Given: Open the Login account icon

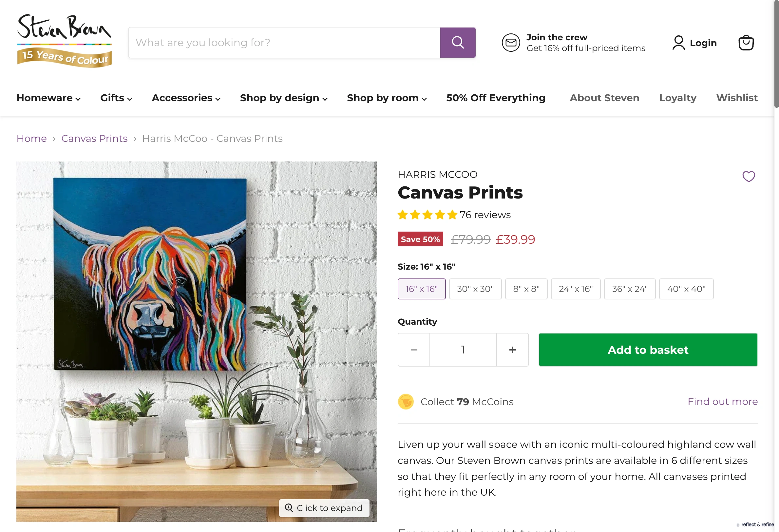Looking at the screenshot, I should pos(678,42).
